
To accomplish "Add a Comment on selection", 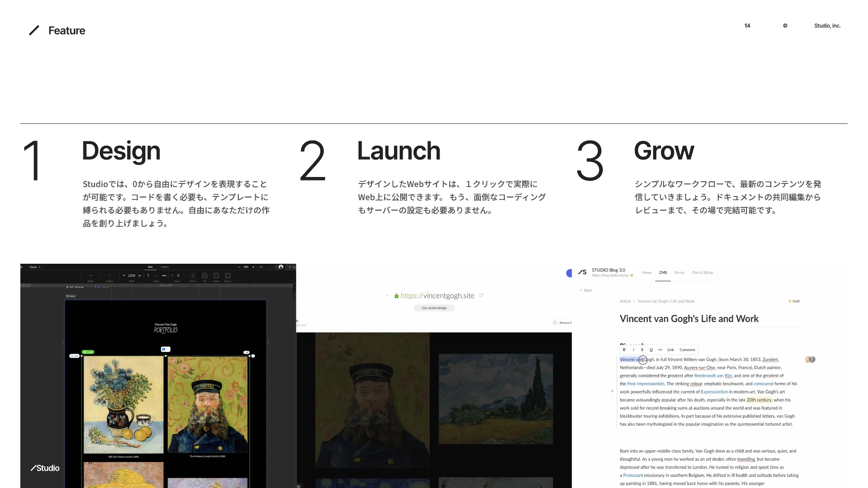I will 687,350.
